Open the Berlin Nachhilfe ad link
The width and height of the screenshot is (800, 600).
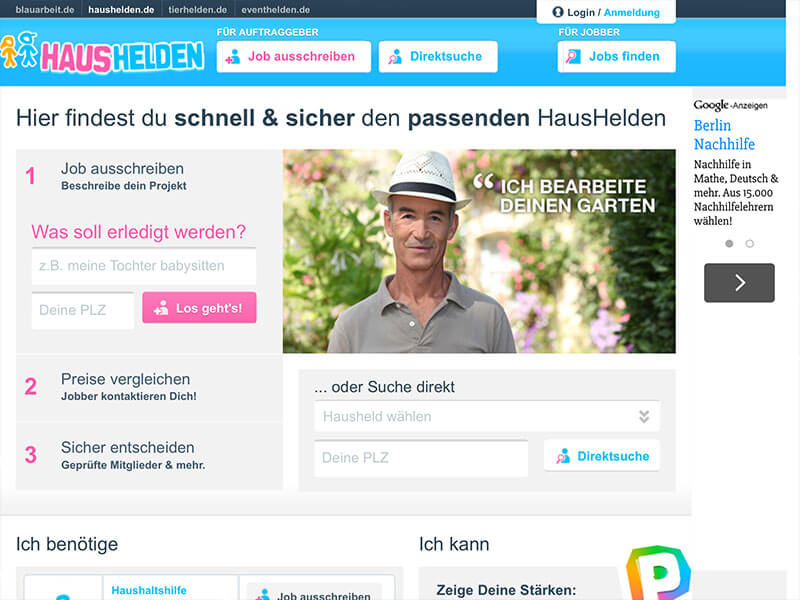click(724, 135)
